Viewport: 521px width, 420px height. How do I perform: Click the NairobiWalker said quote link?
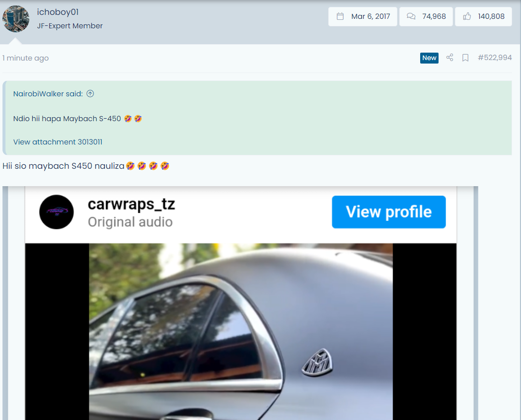(x=48, y=94)
